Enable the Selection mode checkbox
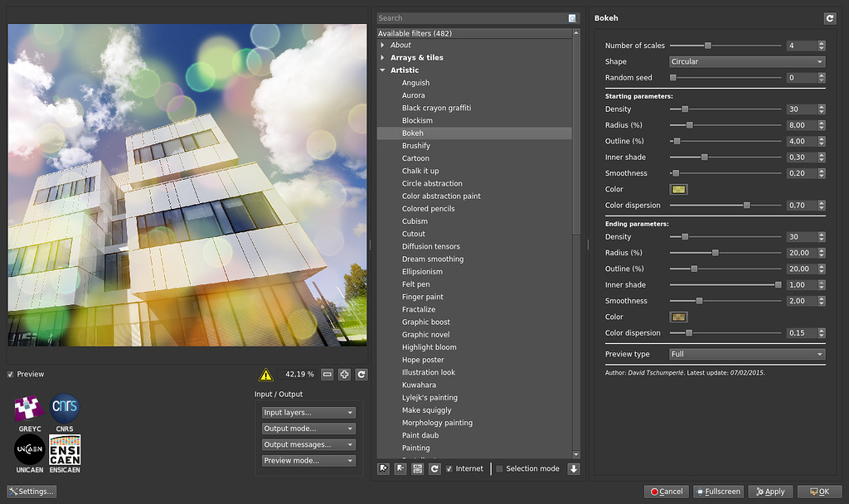849x504 pixels. point(499,469)
